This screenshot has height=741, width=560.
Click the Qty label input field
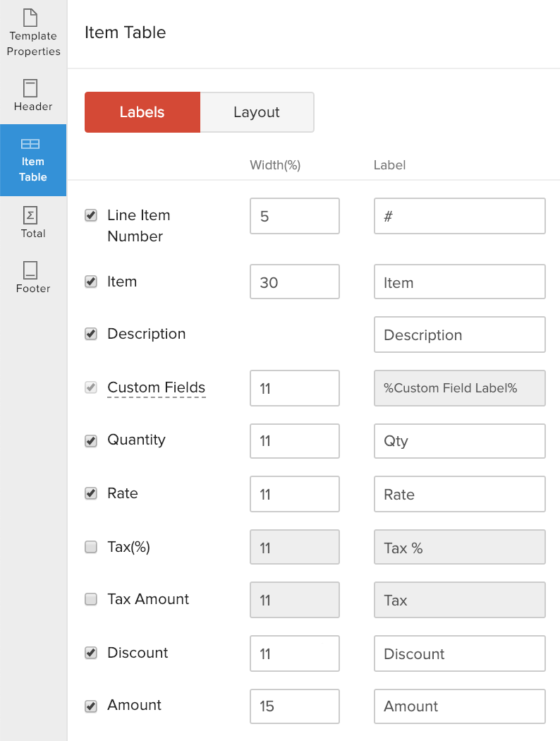click(459, 440)
